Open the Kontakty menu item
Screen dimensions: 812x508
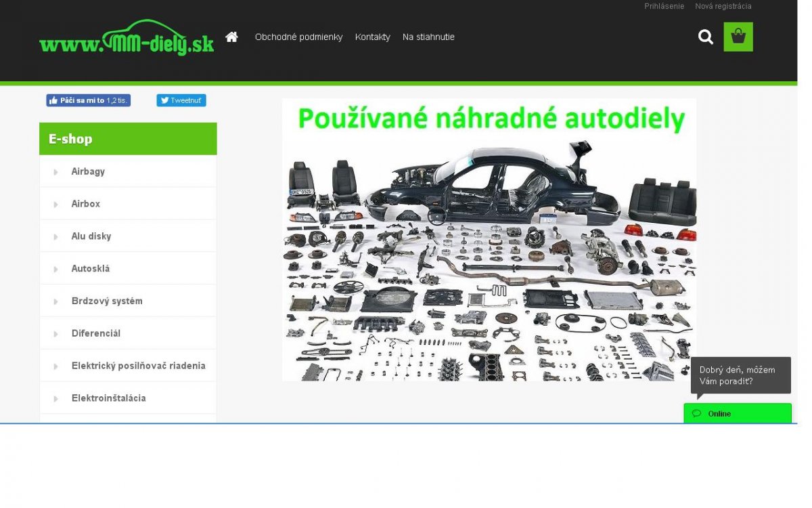pos(372,37)
